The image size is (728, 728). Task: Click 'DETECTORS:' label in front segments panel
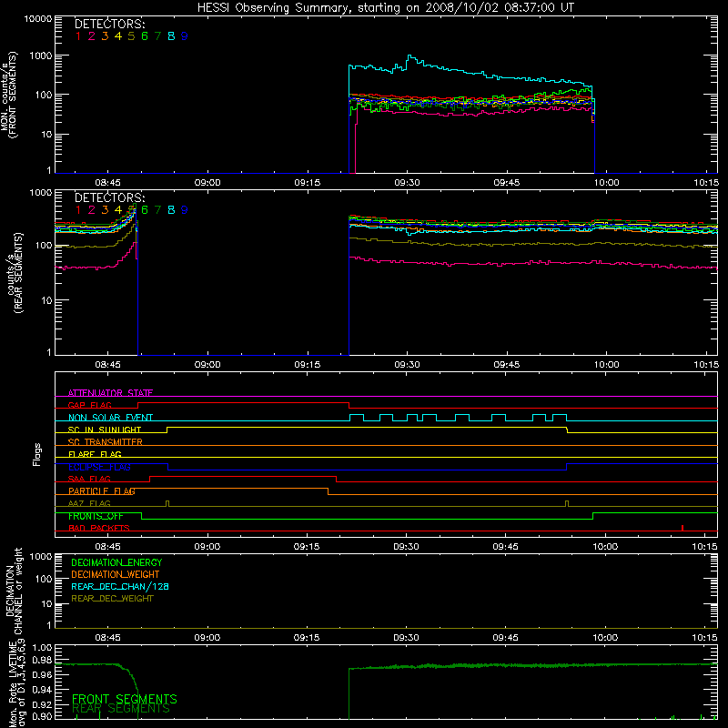(109, 25)
